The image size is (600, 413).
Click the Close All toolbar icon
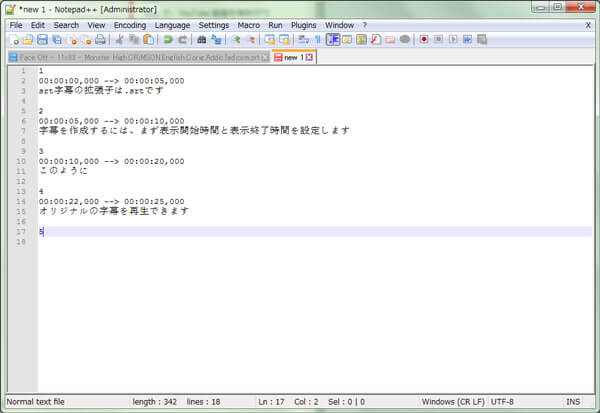[x=86, y=39]
